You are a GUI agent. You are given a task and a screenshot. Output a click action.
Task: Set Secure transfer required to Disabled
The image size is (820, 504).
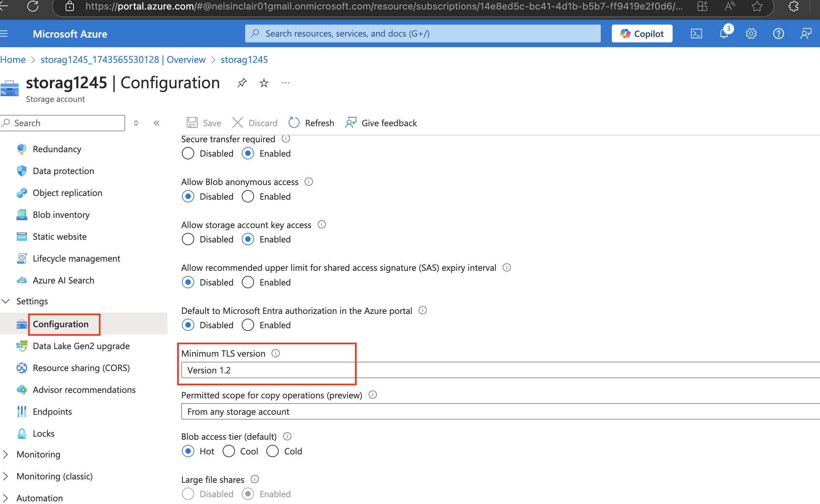click(x=188, y=154)
